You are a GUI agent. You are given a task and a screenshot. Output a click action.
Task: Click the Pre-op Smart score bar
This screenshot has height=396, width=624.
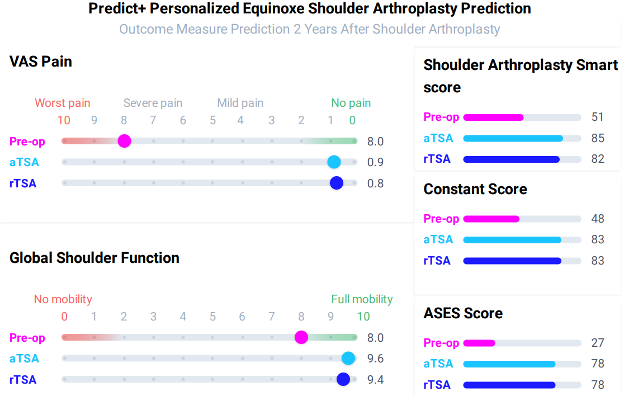[522, 117]
